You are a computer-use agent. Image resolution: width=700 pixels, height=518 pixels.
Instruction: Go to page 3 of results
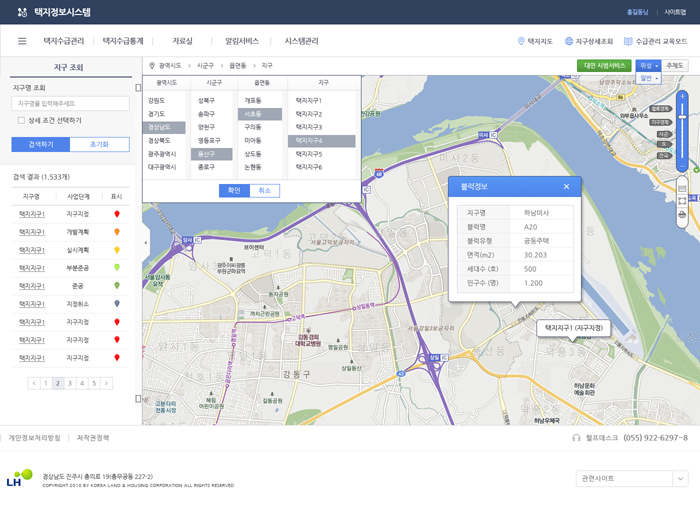tap(70, 383)
